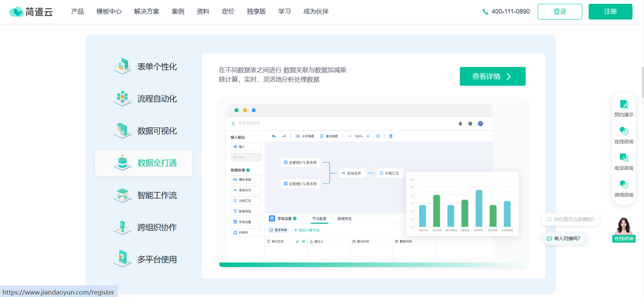Select the 数据全打通 tab

click(144, 163)
